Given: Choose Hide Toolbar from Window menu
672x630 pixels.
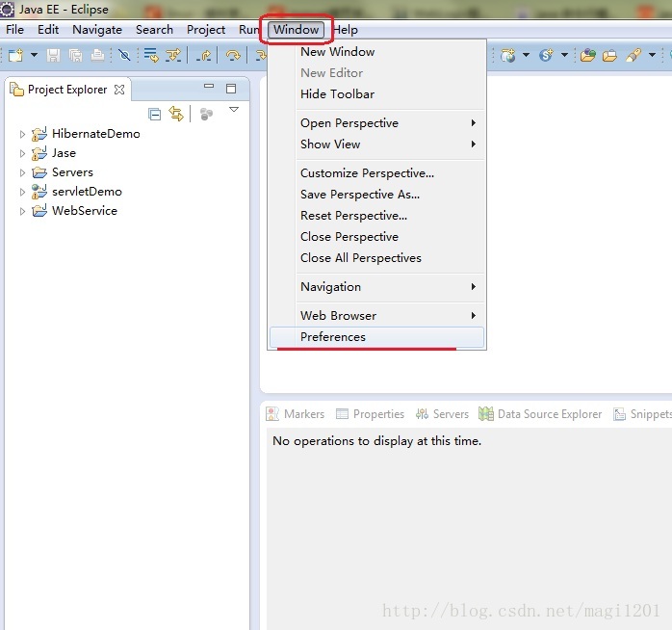Looking at the screenshot, I should 376,94.
